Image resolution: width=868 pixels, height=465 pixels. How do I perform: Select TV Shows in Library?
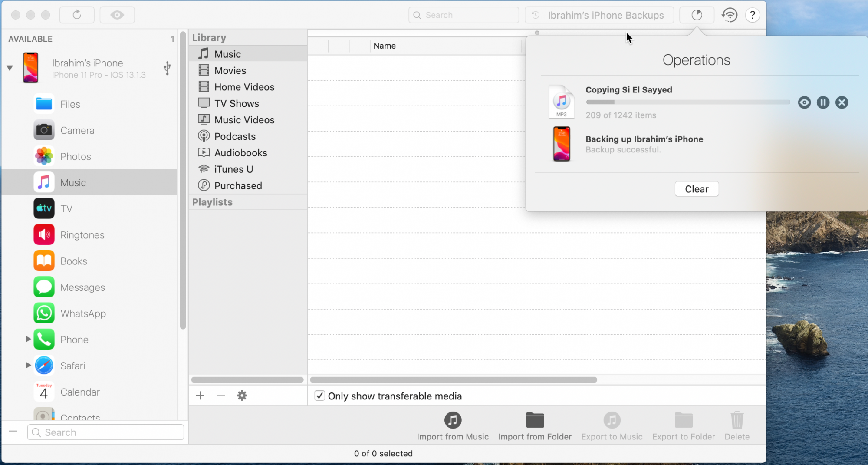click(x=248, y=103)
